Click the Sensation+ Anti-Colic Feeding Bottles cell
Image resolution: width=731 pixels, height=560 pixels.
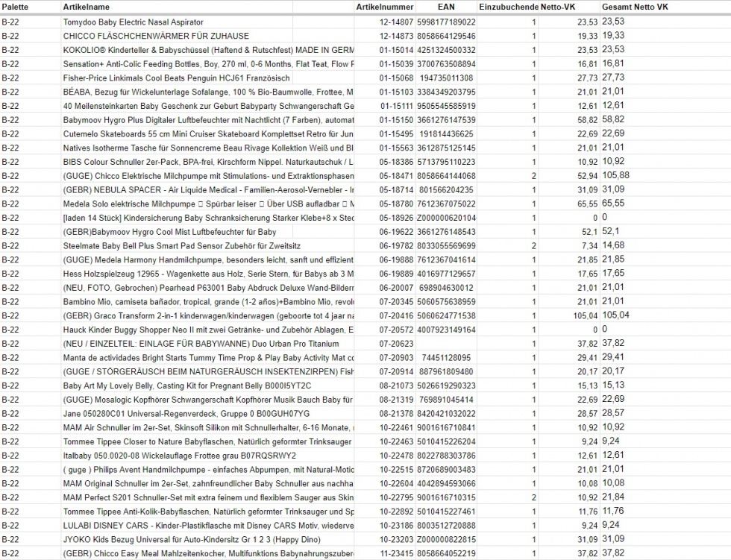pos(208,64)
